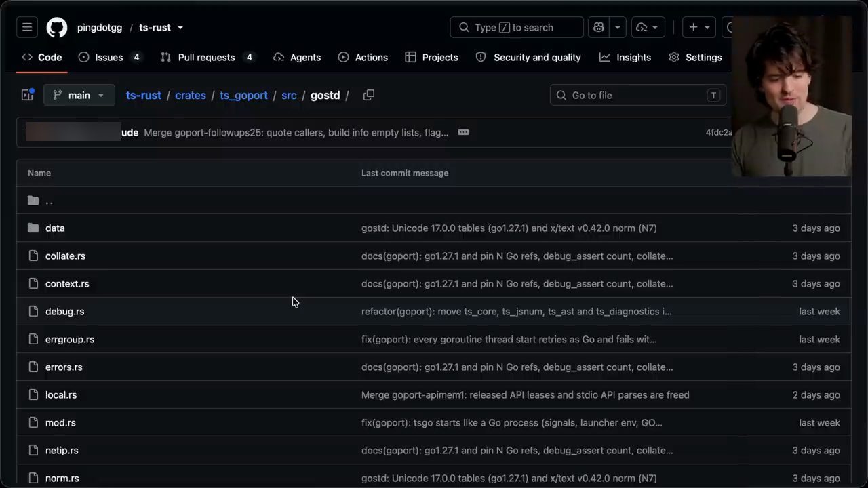Open the errgroup.rs goroutine thread fix commit
Screen dimensions: 868x488
pyautogui.click(x=509, y=339)
